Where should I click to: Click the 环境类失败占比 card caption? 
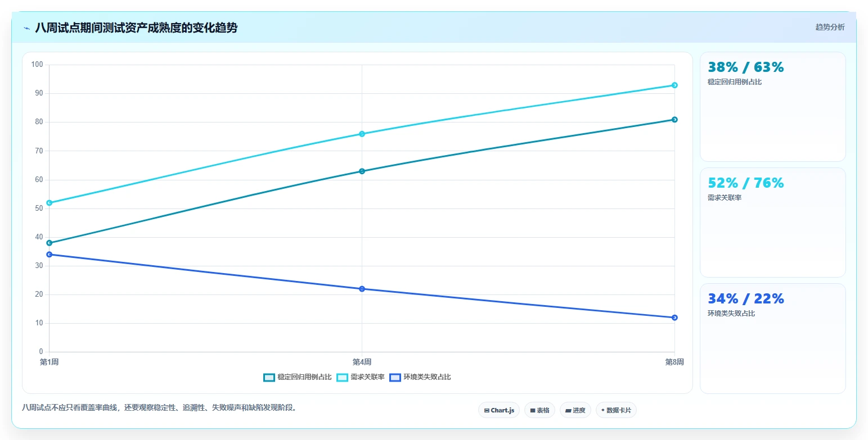point(731,314)
